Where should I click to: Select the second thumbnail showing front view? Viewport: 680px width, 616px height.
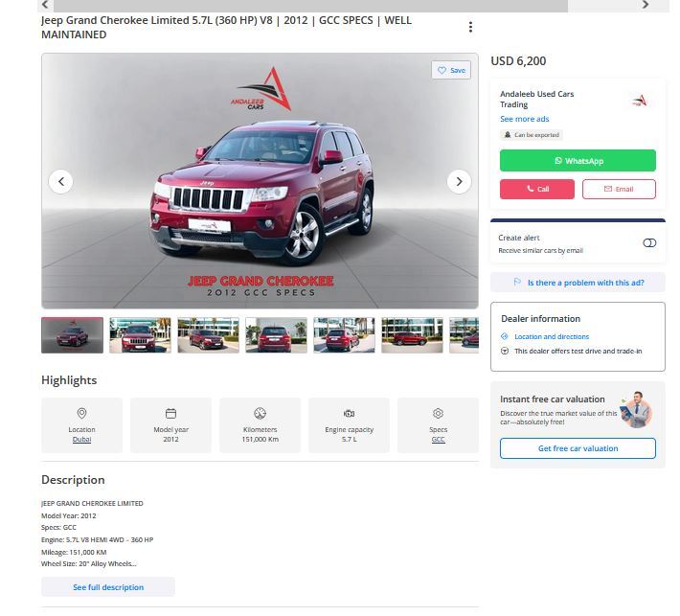pos(140,335)
